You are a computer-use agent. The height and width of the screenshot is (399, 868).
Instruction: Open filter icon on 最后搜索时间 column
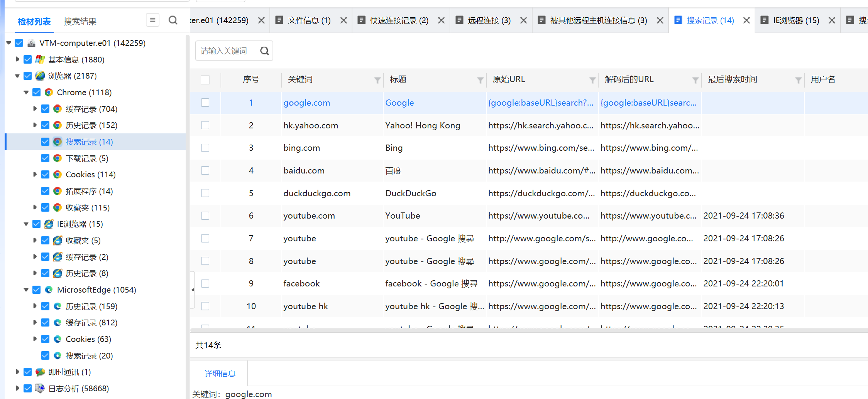click(x=799, y=80)
